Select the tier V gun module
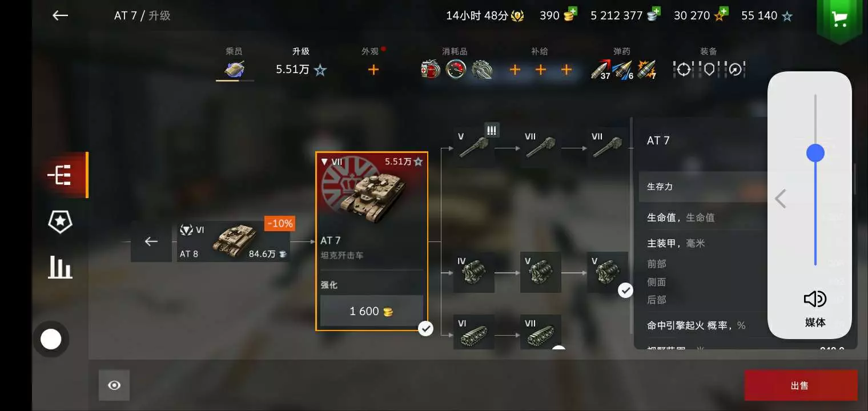 coord(474,148)
